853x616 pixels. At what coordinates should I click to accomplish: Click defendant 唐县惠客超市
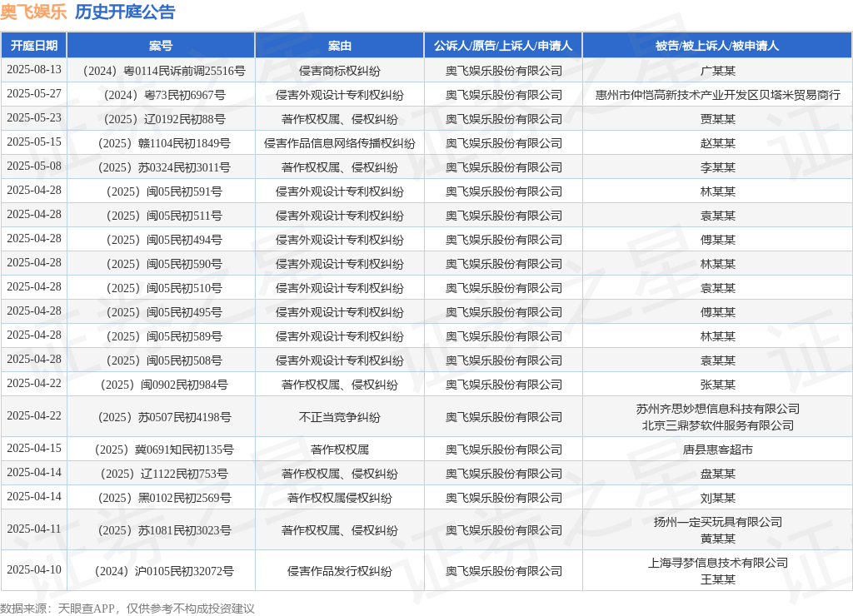tap(717, 450)
